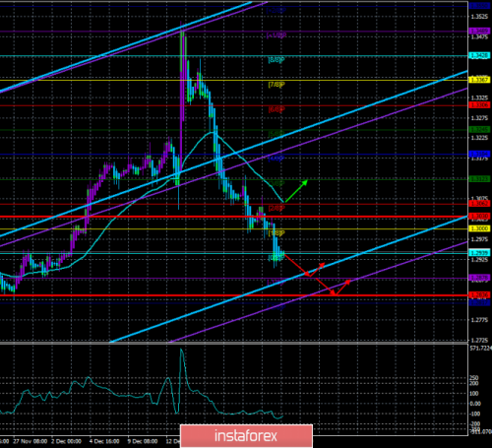Click the 571.7224 indicator scale value

tap(480, 349)
